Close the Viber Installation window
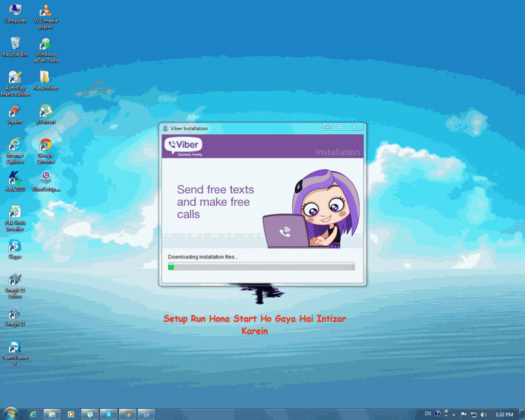This screenshot has width=525, height=420. pos(354,127)
